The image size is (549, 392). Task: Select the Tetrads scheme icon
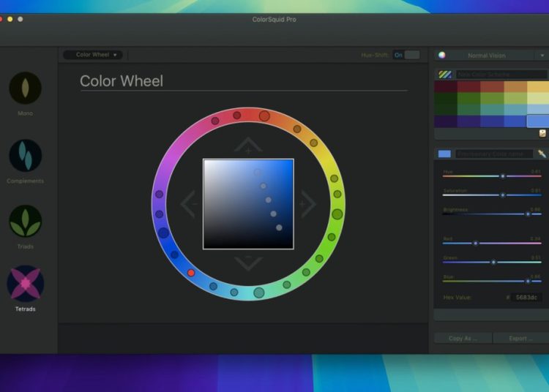tap(25, 284)
